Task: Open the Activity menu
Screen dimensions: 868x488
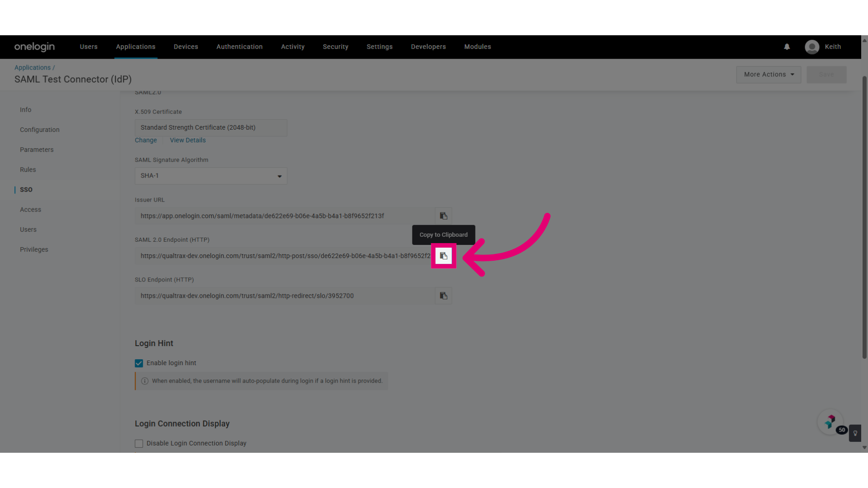Action: point(293,47)
